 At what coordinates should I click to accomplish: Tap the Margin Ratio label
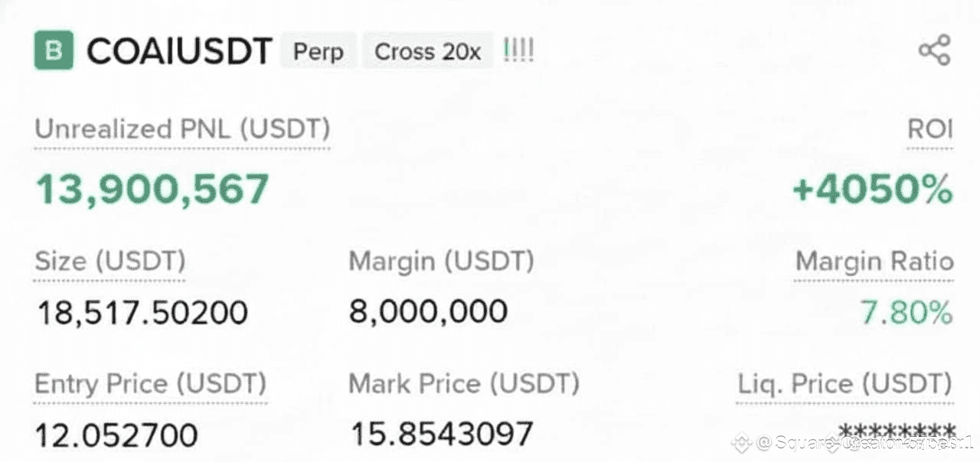(x=874, y=262)
